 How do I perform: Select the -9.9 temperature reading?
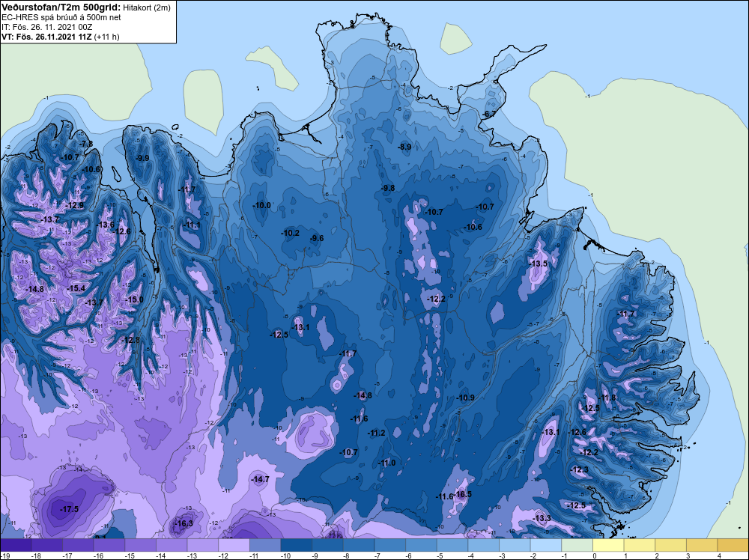tap(142, 158)
